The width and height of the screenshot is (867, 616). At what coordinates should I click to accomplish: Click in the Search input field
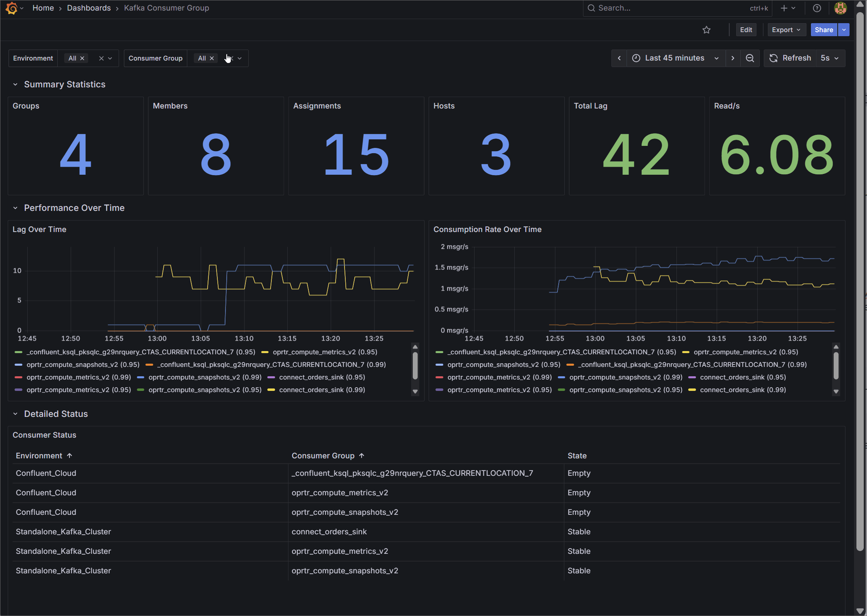(666, 8)
